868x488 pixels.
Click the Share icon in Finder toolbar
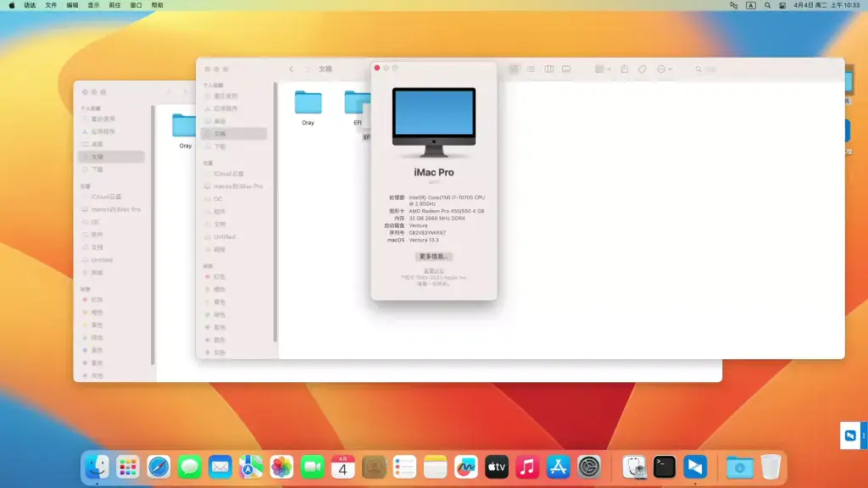tap(625, 69)
